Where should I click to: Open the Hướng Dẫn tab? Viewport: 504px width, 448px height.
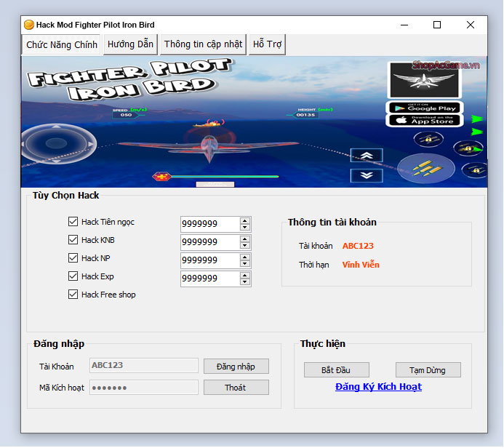point(130,44)
